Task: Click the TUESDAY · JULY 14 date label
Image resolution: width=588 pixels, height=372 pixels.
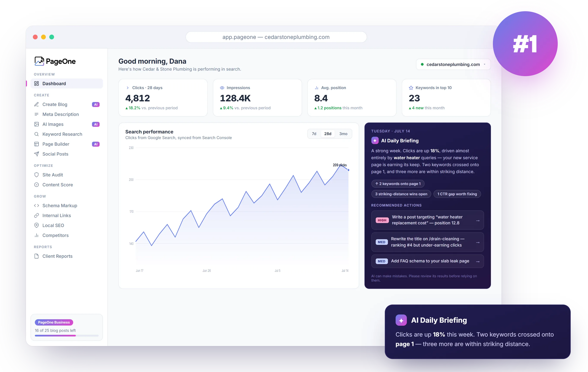Action: pyautogui.click(x=390, y=131)
